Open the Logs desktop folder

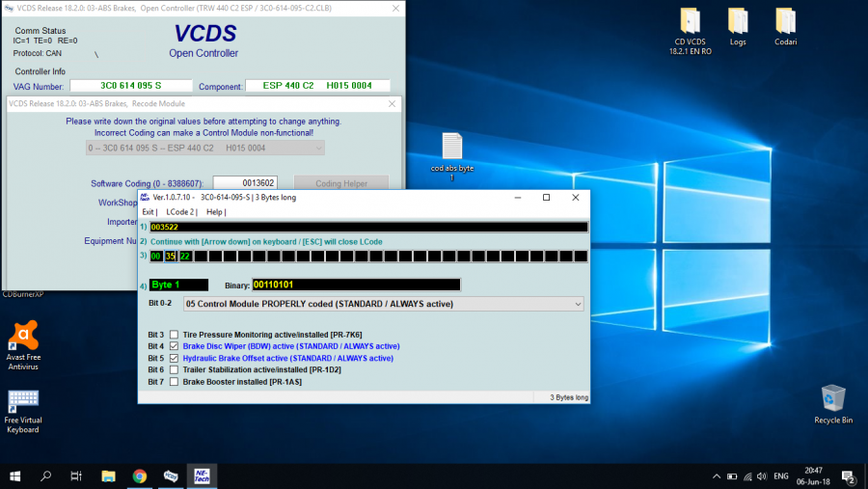(738, 24)
